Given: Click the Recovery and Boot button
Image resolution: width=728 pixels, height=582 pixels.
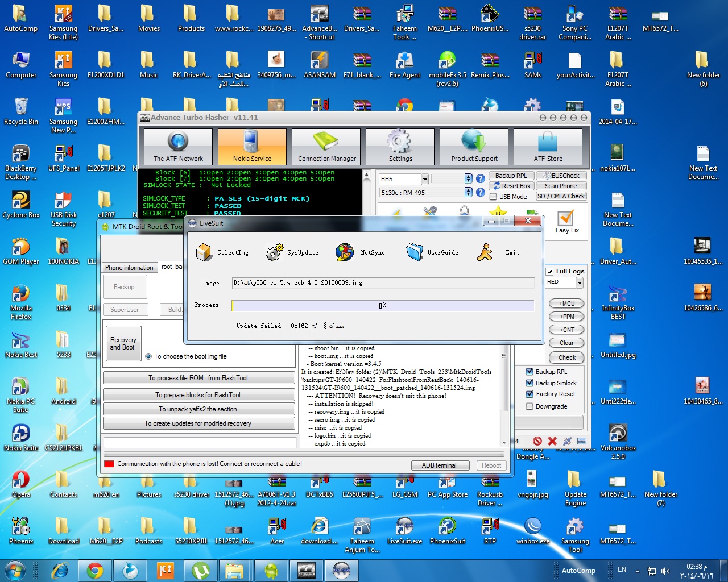Looking at the screenshot, I should pyautogui.click(x=123, y=343).
